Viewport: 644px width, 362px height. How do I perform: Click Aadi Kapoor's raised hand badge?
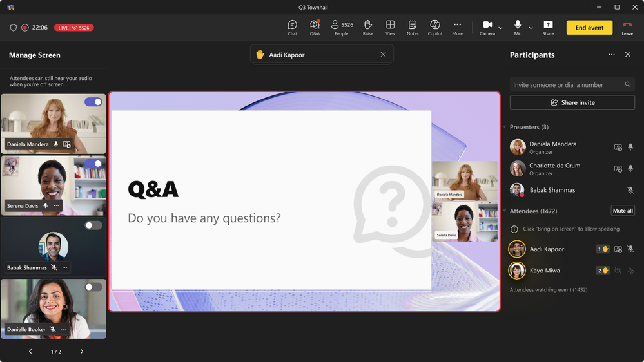point(603,249)
